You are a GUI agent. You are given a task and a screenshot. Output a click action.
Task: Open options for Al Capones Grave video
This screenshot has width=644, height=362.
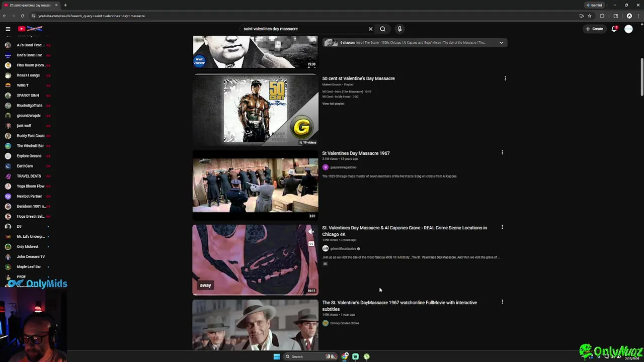pos(502,227)
